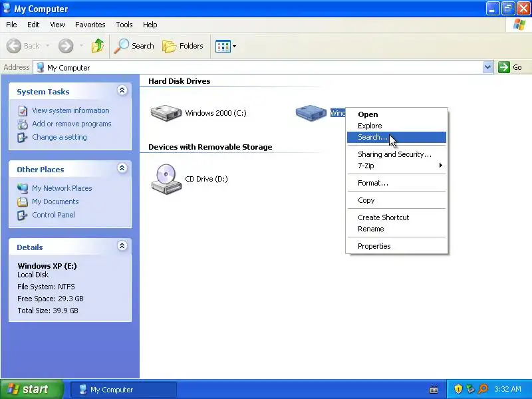This screenshot has height=399, width=532.
Task: Click the safely remove hardware tray icon
Action: [471, 389]
